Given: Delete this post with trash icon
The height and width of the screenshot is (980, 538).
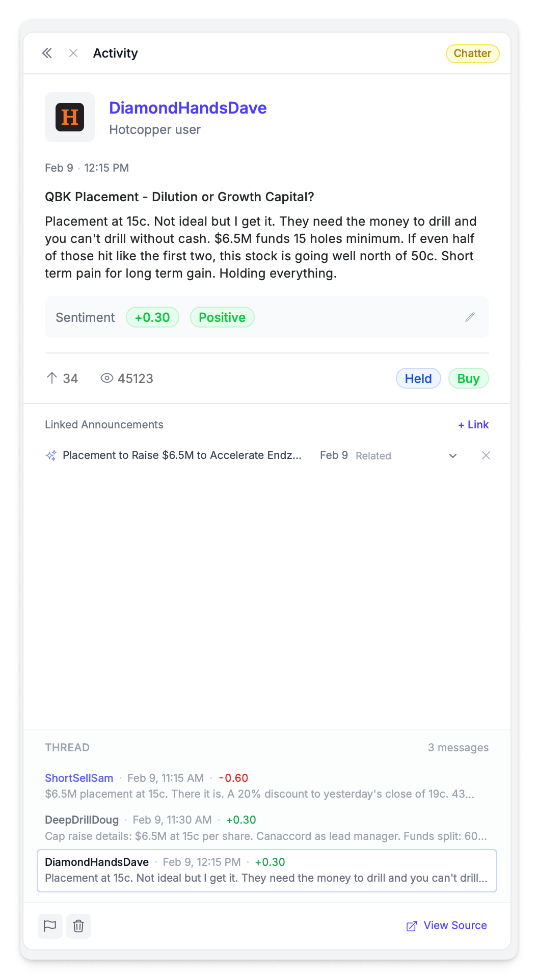Looking at the screenshot, I should point(78,926).
